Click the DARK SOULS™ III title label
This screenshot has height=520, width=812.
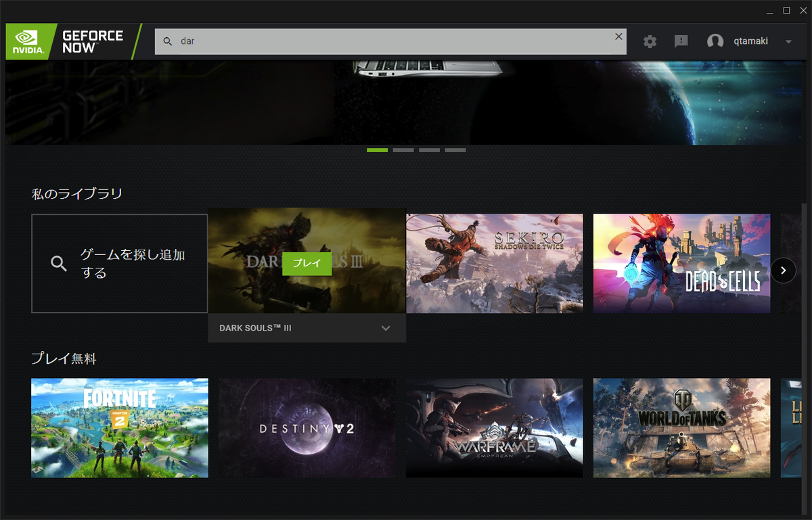[x=256, y=328]
